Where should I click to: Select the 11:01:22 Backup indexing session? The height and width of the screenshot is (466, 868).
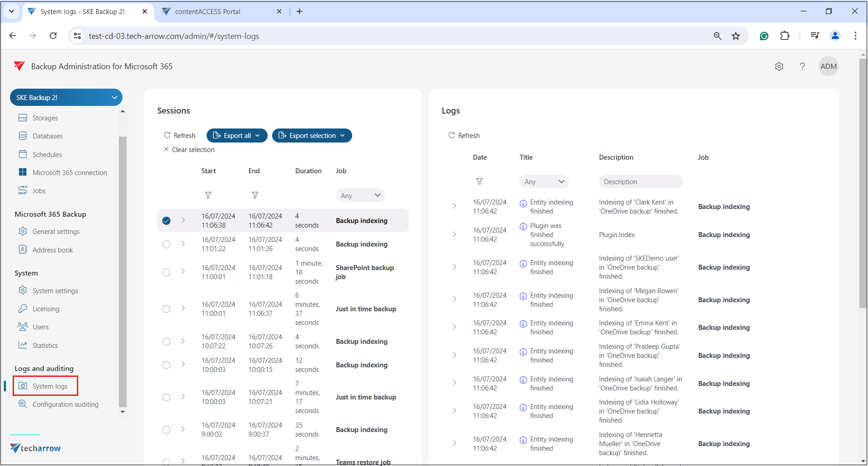tap(166, 244)
